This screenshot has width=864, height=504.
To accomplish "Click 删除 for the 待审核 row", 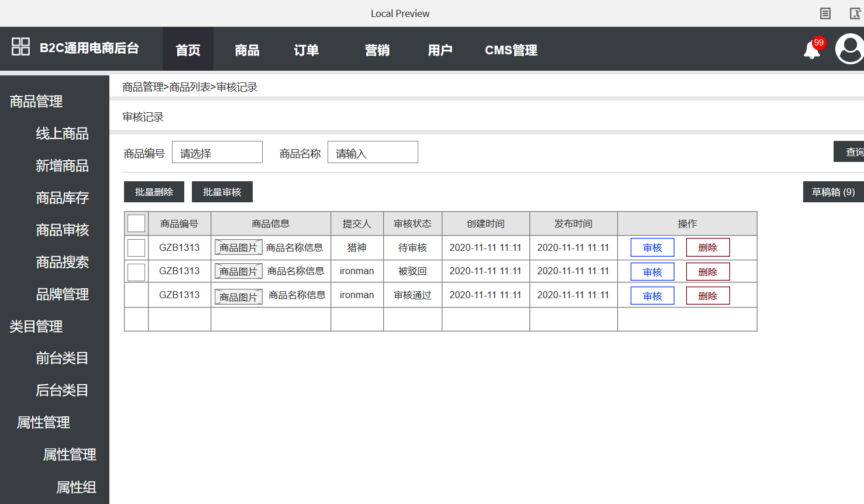I will (708, 247).
